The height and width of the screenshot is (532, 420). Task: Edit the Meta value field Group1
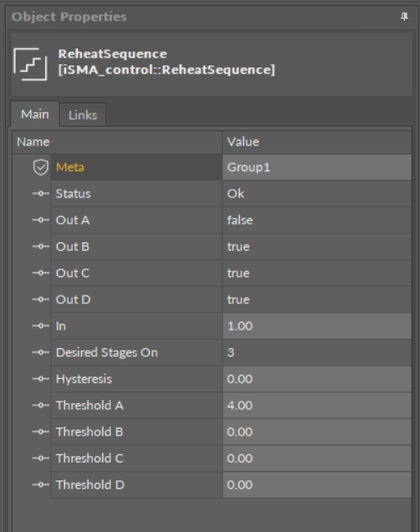pyautogui.click(x=317, y=167)
